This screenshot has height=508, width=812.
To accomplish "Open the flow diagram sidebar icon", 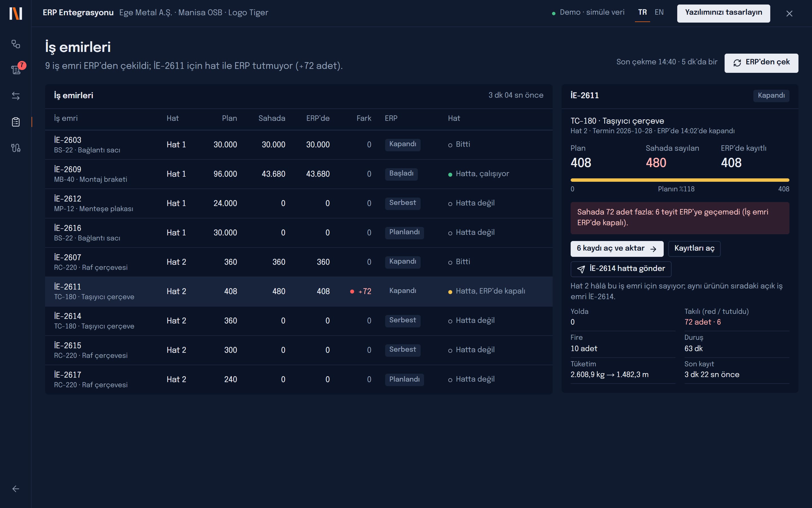I will coord(16,44).
